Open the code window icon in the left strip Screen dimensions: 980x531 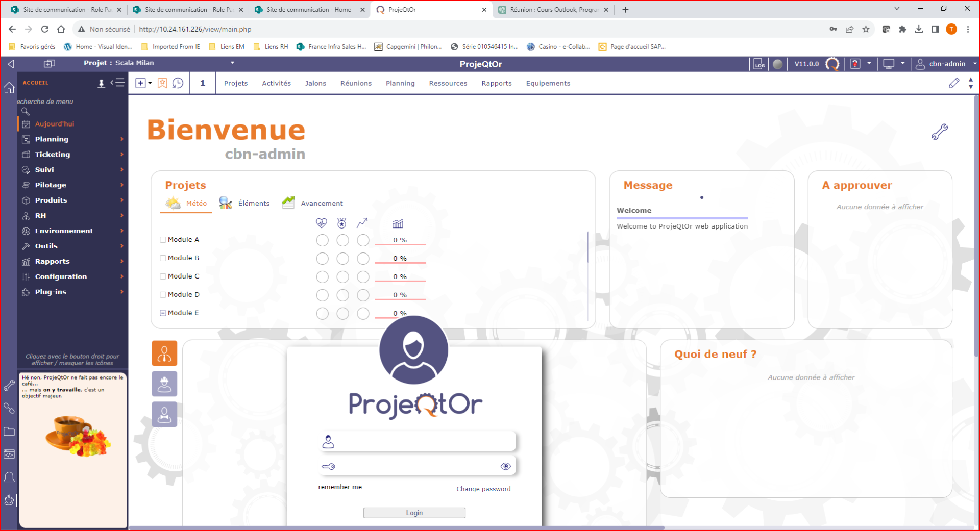click(x=9, y=454)
